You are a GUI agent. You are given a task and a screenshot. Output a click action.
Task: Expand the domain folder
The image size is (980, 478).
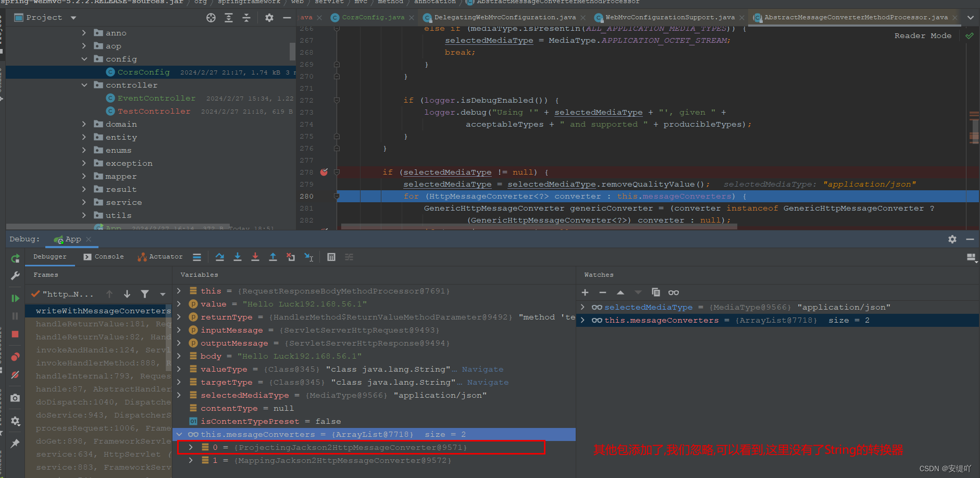84,124
